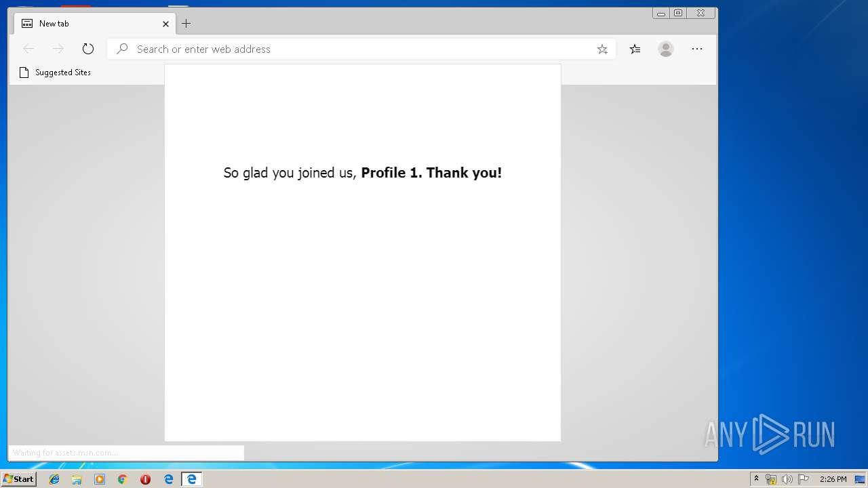This screenshot has height=488, width=868.
Task: Launch media player from taskbar
Action: click(100, 479)
